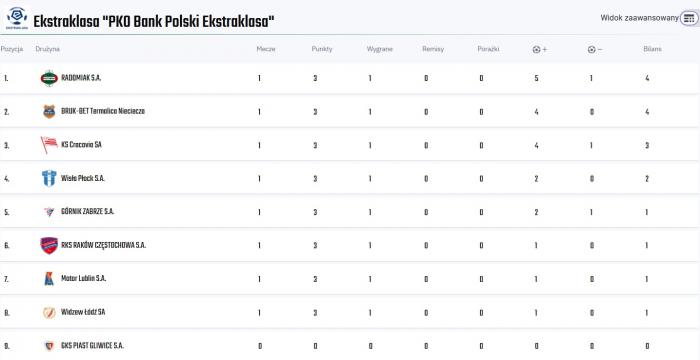
Task: Click the Piast Gliwice club crest
Action: pos(49,346)
